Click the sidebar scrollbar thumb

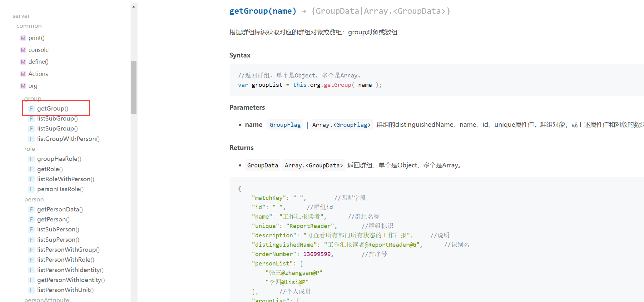[x=134, y=87]
